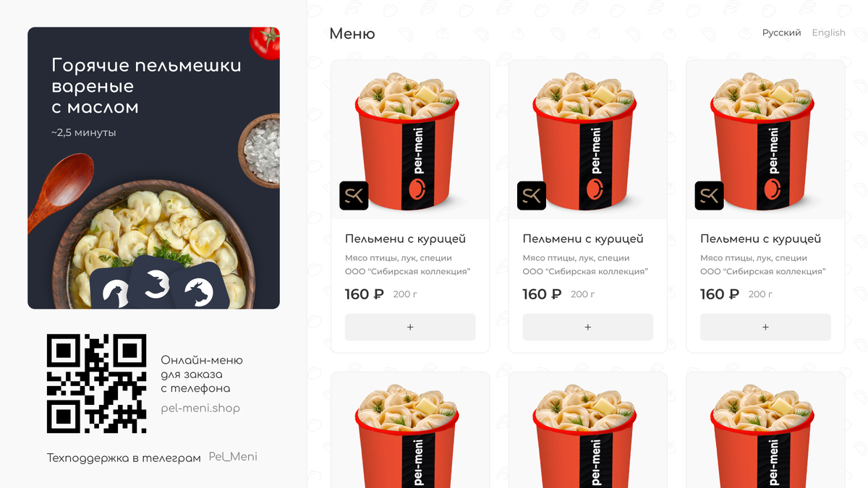Click the Горячие пельмешки promo banner
This screenshot has width=868, height=488.
(x=153, y=168)
